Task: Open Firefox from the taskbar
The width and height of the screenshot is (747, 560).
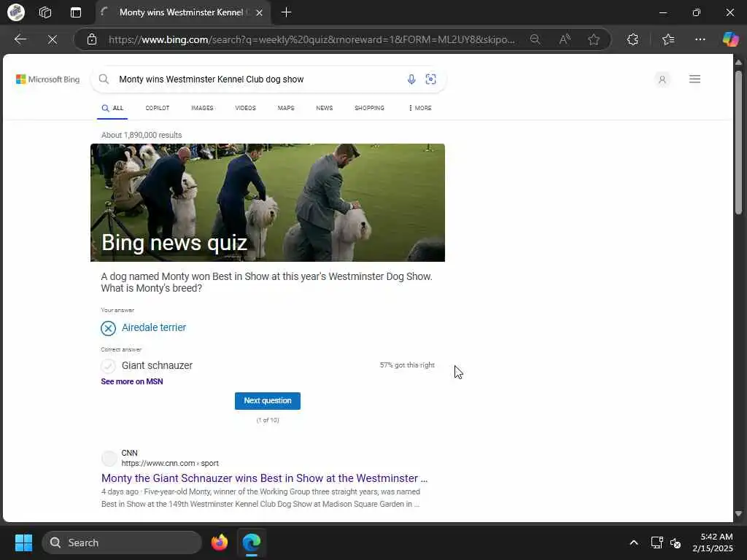Action: [x=220, y=542]
